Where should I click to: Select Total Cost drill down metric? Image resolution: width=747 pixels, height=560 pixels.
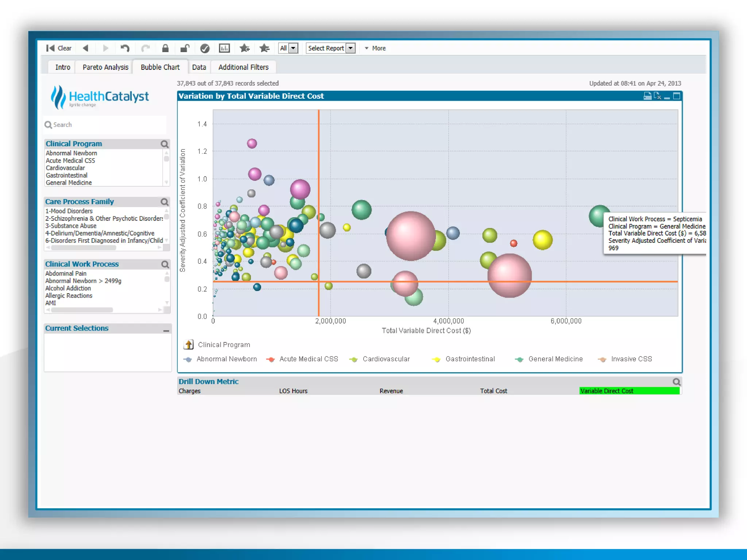point(493,391)
